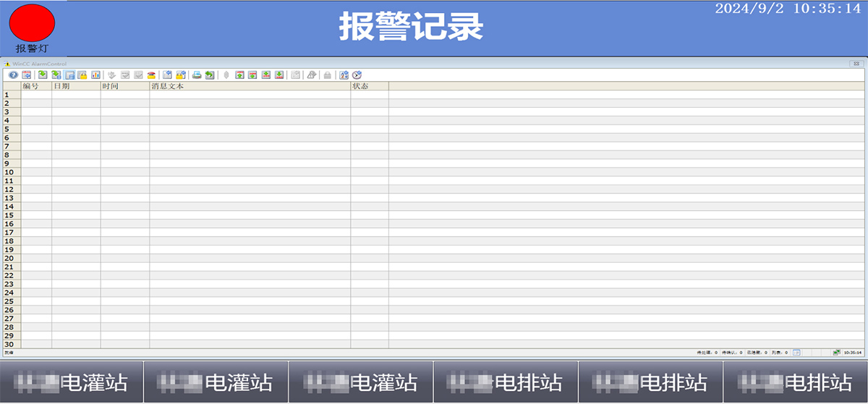Click the red emergency acknowledge icon
This screenshot has height=404, width=868.
point(151,75)
